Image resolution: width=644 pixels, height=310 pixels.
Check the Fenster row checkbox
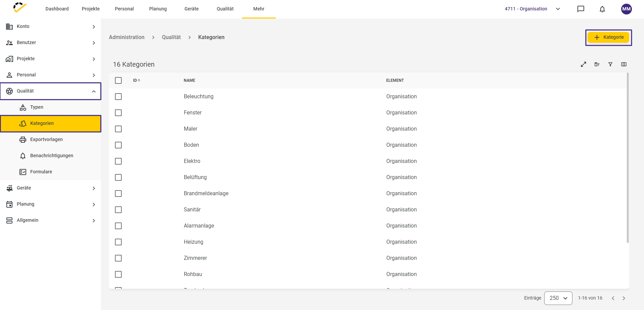coord(118,113)
